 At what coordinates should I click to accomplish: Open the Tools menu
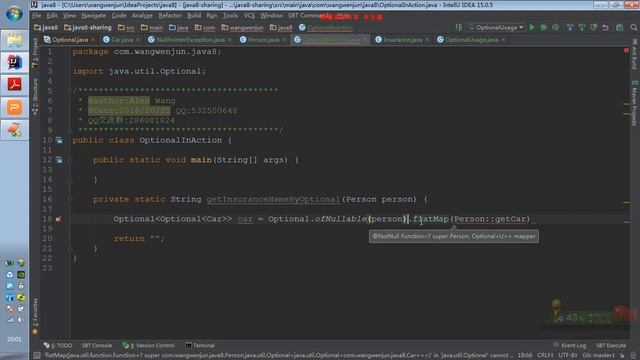[230, 16]
